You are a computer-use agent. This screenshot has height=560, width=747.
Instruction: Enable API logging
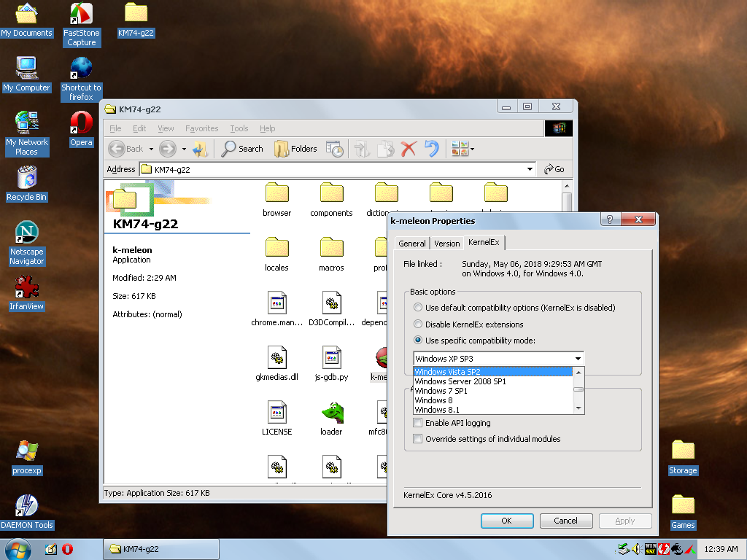417,423
